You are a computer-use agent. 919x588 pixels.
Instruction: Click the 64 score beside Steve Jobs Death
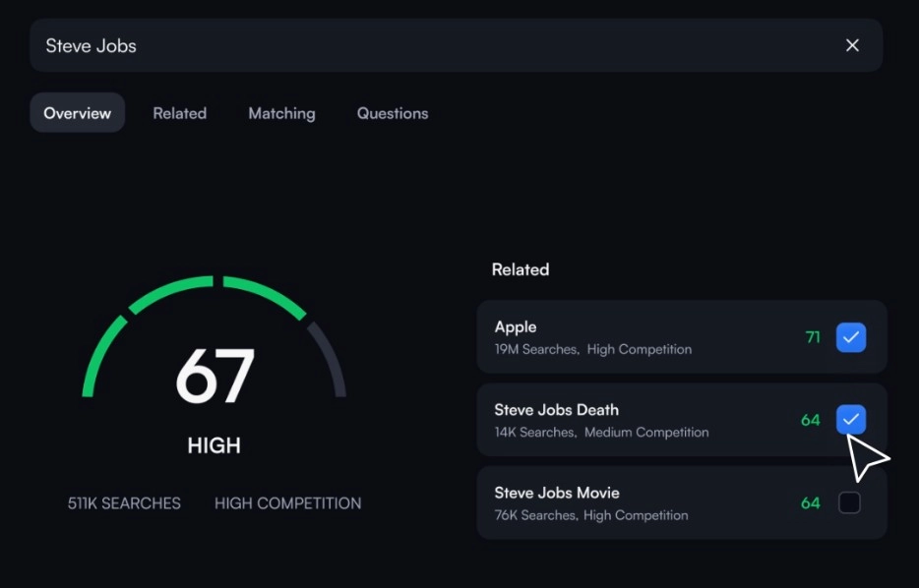[x=810, y=420]
